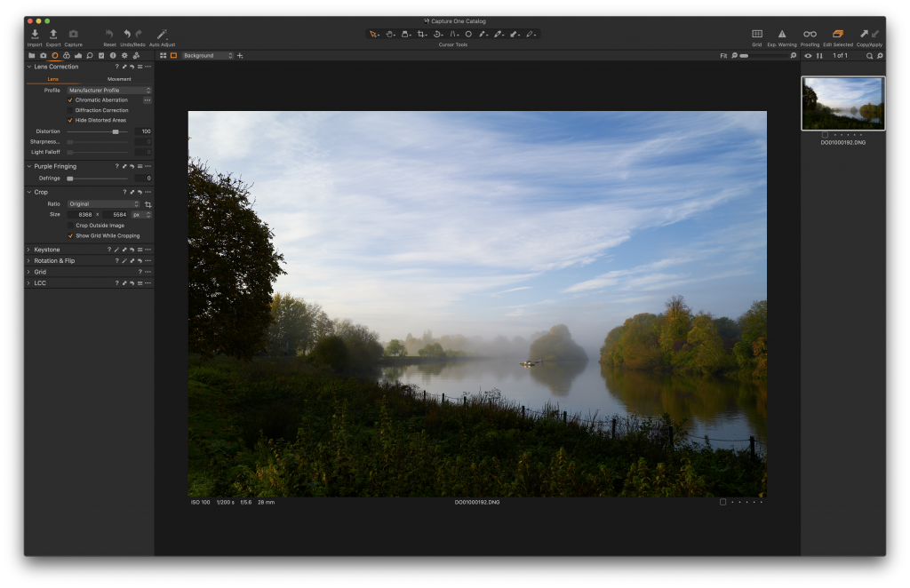Open the lens Profile dropdown
The height and width of the screenshot is (588, 910).
pyautogui.click(x=109, y=91)
